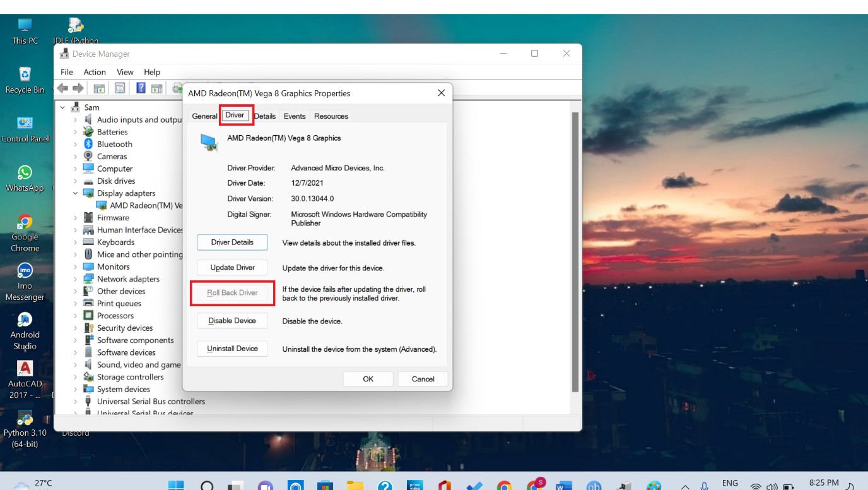The image size is (868, 490).
Task: Expand the Sound, video and game controllers node
Action: coord(75,364)
